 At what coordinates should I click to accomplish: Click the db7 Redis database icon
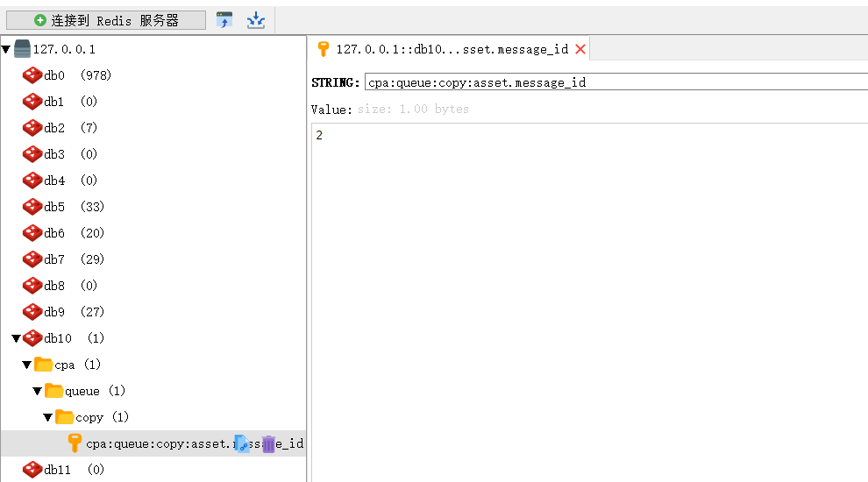pyautogui.click(x=32, y=259)
